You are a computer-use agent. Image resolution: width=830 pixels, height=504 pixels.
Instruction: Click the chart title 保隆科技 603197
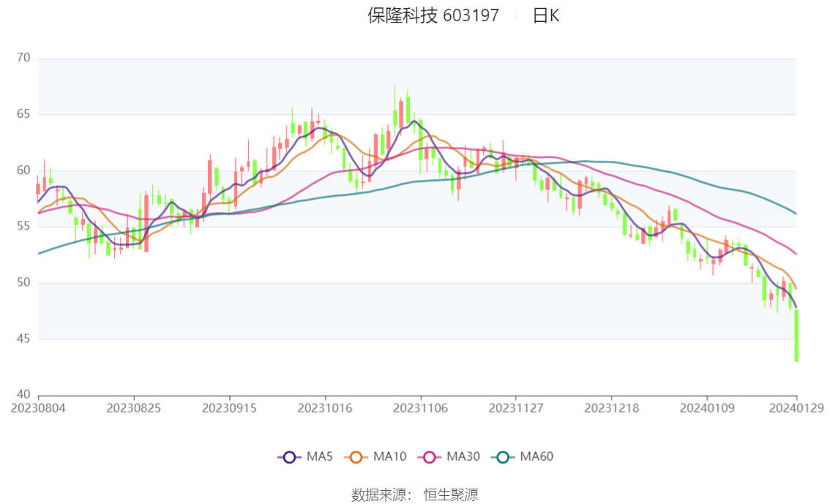point(433,16)
